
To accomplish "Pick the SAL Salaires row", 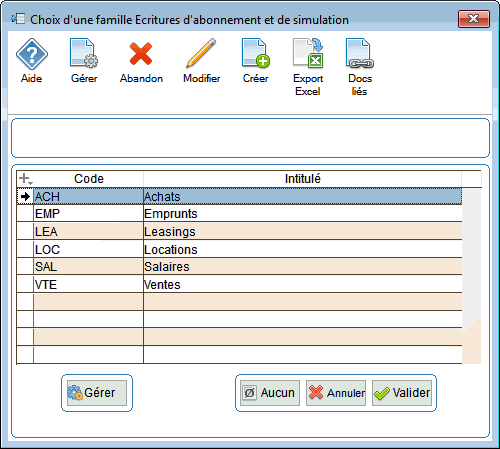I will [239, 267].
